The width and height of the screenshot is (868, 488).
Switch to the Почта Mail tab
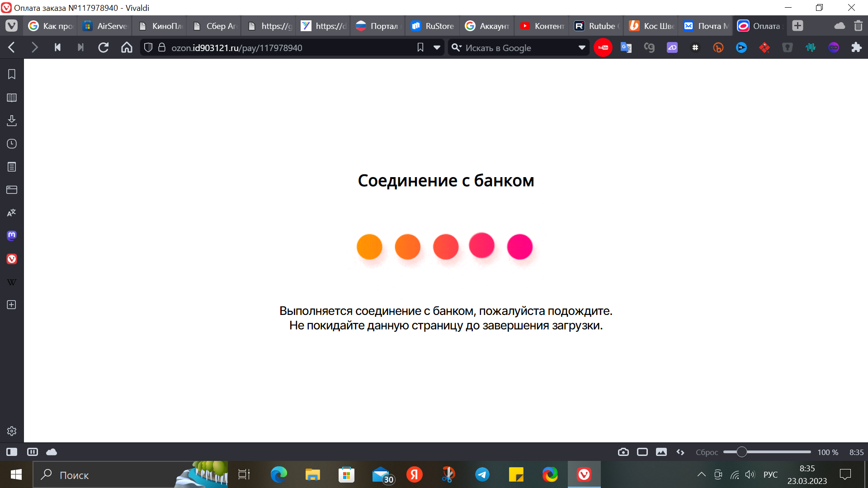705,26
